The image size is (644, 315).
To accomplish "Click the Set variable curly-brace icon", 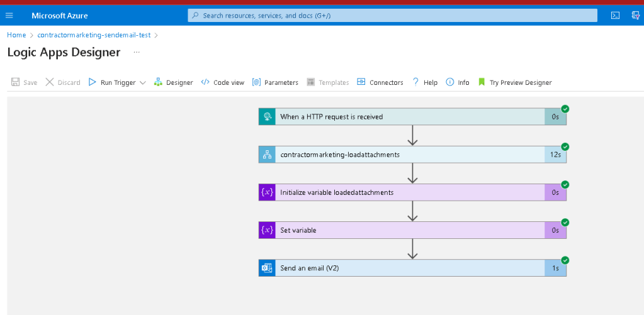I will coord(267,230).
